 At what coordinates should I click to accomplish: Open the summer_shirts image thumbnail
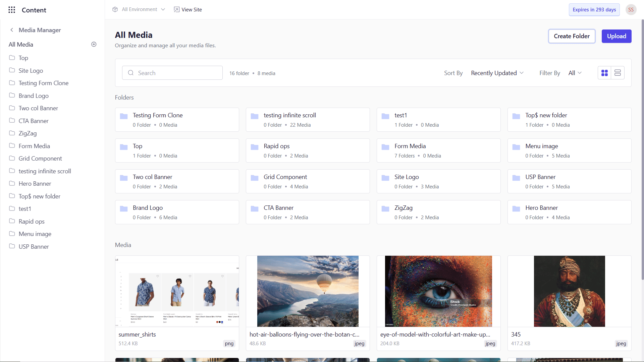coord(177,291)
